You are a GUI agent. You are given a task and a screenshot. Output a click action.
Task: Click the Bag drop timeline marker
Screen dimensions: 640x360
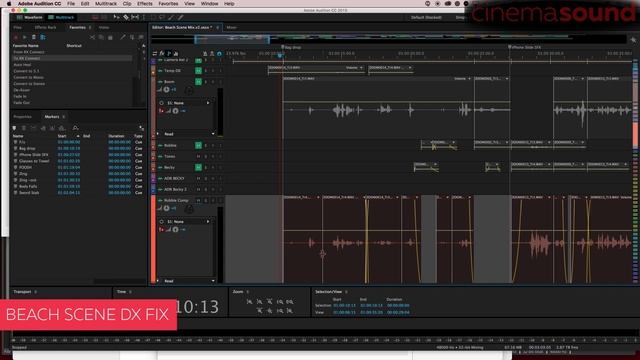[282, 47]
